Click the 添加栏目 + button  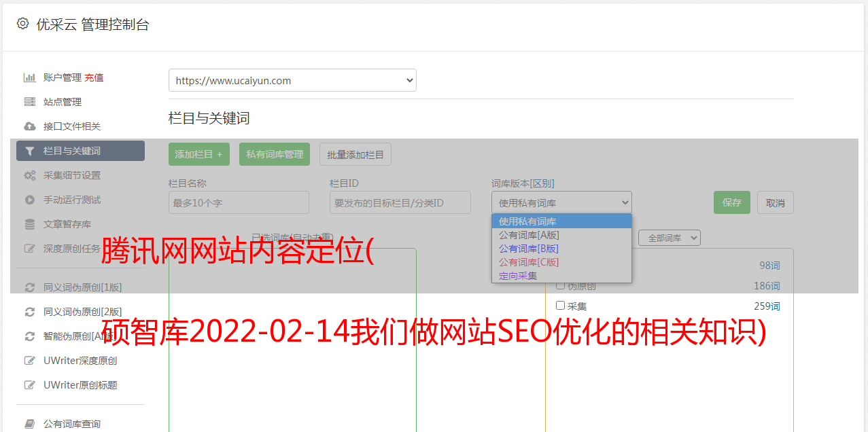coord(198,154)
